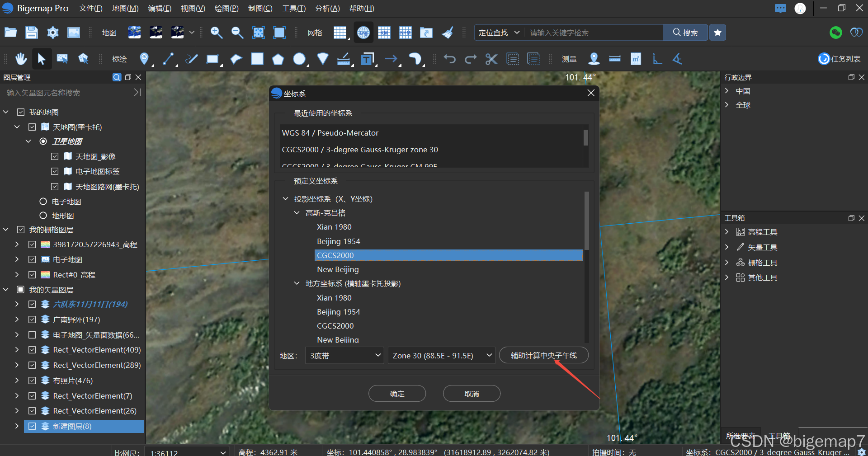This screenshot has width=868, height=456.
Task: Open the 定位查找 dropdown
Action: point(499,33)
